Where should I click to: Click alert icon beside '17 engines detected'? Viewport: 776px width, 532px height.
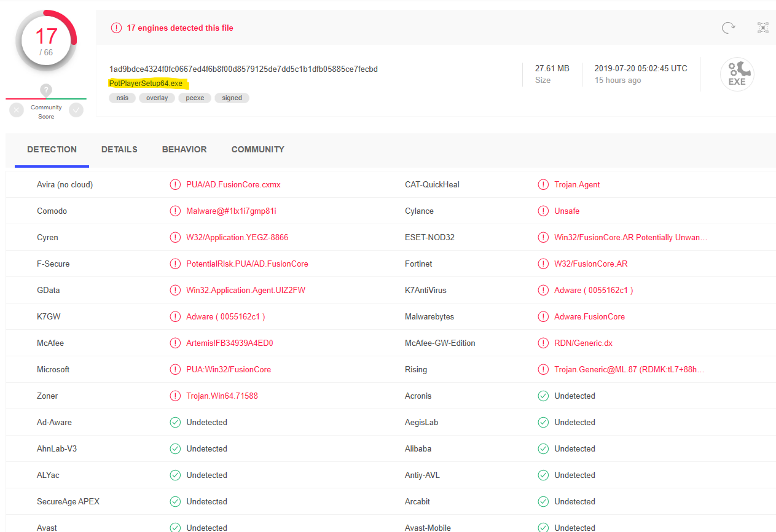pyautogui.click(x=116, y=28)
